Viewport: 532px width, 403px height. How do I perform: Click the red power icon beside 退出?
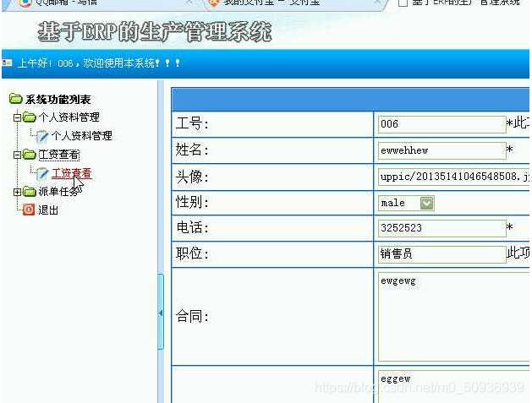click(29, 210)
